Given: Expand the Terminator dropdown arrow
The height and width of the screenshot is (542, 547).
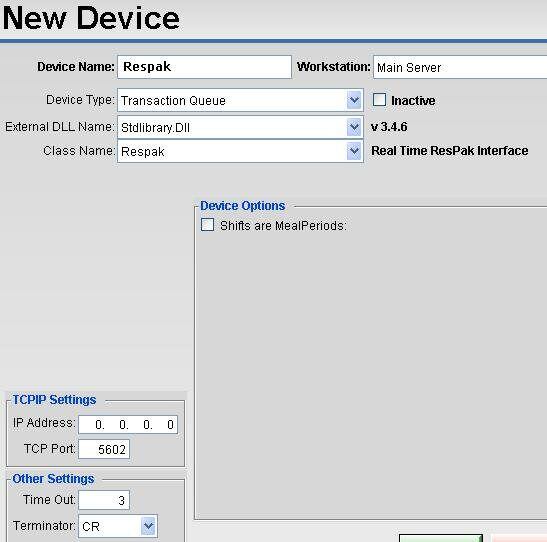Looking at the screenshot, I should 148,526.
